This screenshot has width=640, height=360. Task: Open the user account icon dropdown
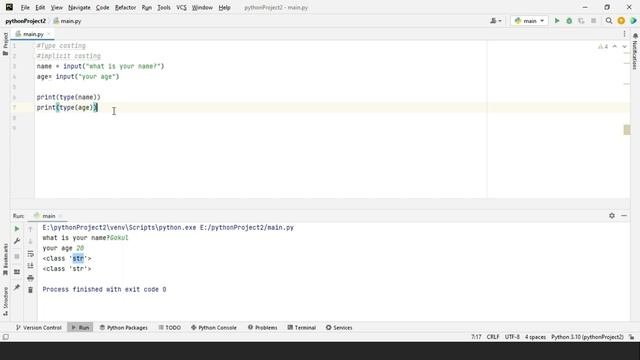pyautogui.click(x=496, y=21)
